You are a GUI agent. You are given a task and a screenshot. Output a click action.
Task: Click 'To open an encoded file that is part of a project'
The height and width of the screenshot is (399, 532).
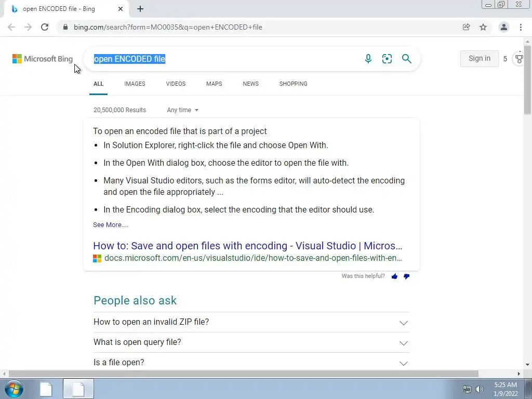click(x=180, y=131)
